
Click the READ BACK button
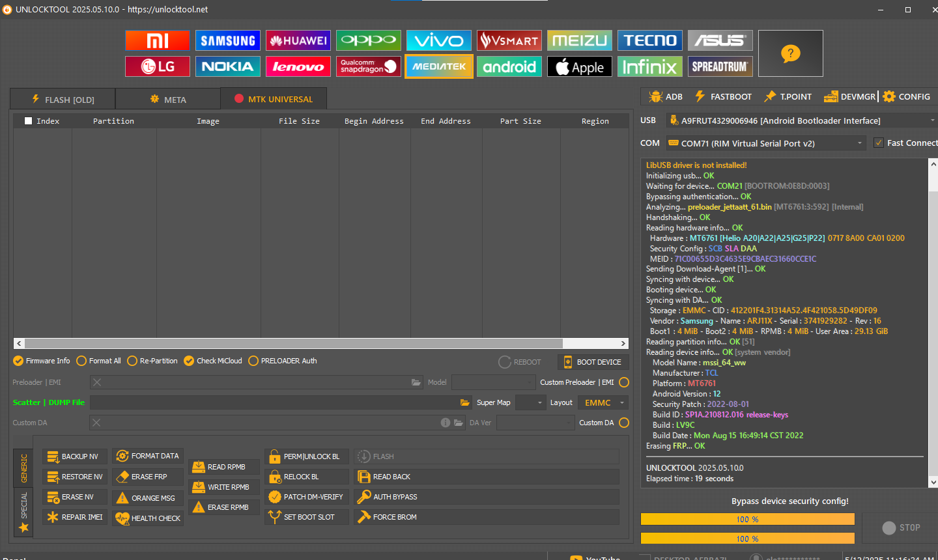[486, 477]
